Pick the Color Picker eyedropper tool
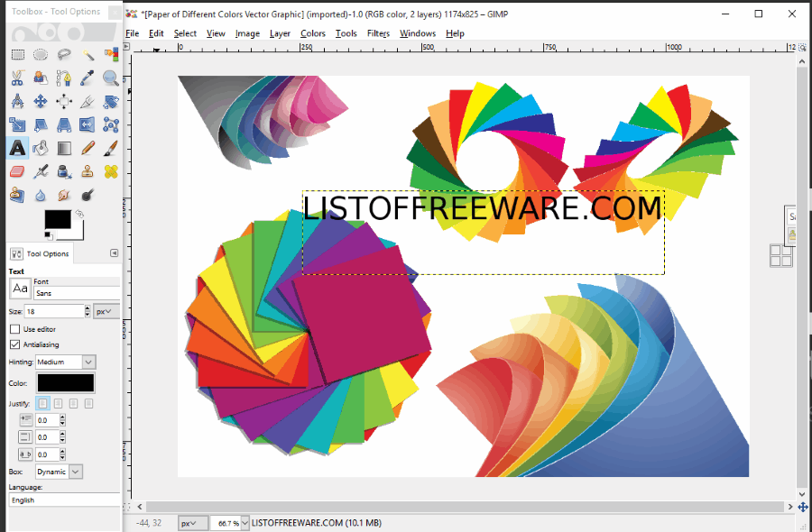Image resolution: width=812 pixels, height=532 pixels. point(88,78)
